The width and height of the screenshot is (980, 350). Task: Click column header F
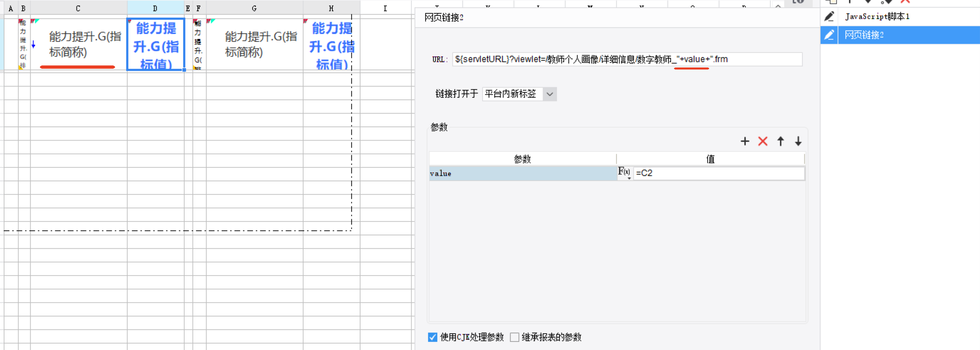[199, 8]
